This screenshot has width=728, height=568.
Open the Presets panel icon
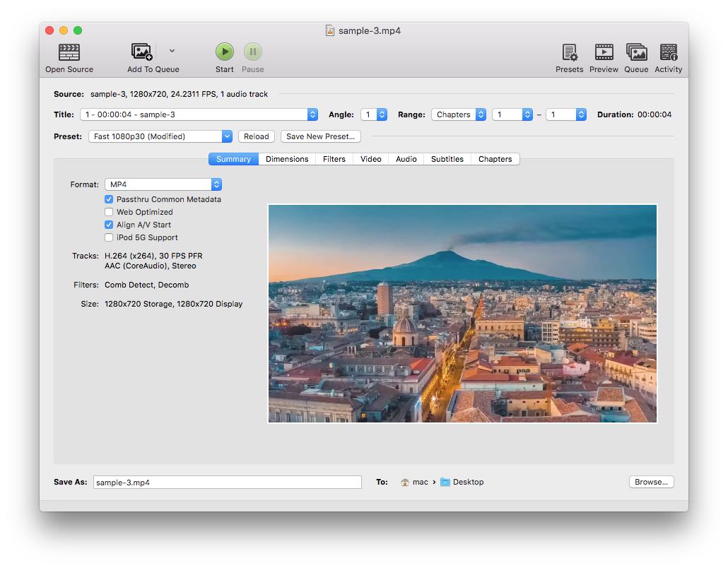pos(569,53)
